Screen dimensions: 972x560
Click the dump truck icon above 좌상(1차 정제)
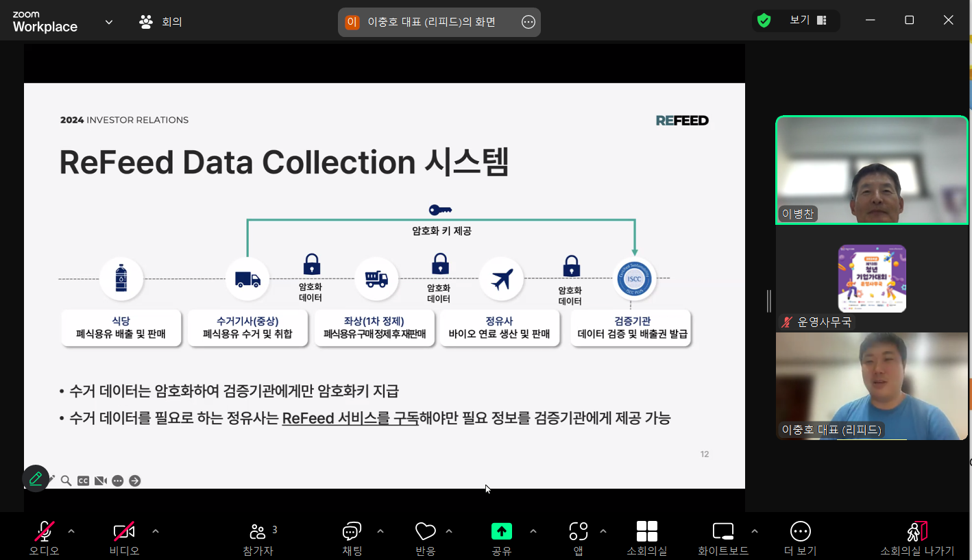point(376,279)
